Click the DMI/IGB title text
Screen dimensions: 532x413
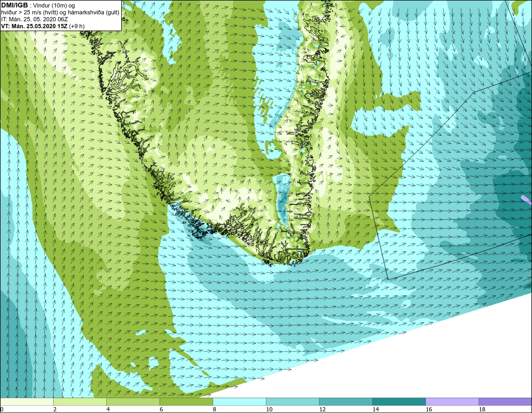point(14,5)
